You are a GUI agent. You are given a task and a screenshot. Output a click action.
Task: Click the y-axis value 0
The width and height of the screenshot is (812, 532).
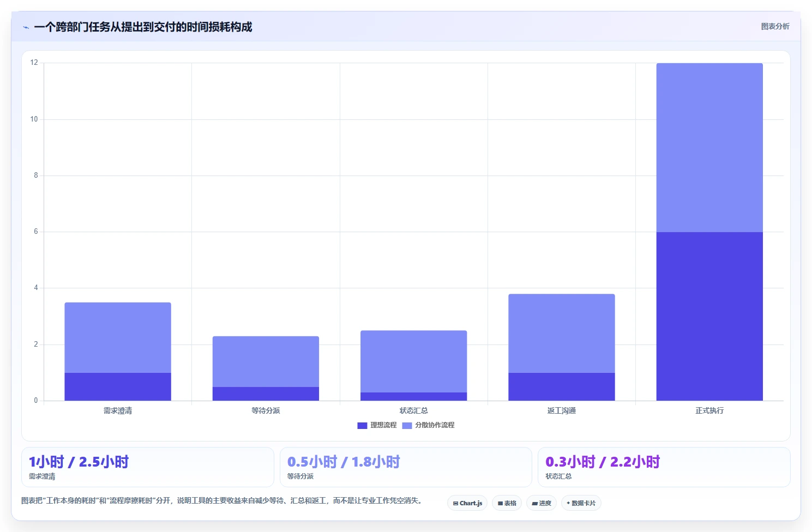(36, 401)
